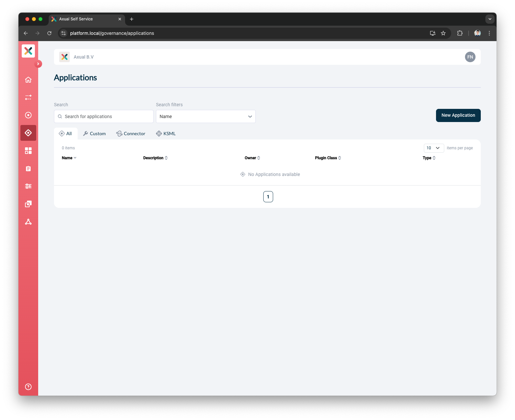The image size is (515, 420).
Task: Select the Custom applications tab
Action: [x=94, y=134]
